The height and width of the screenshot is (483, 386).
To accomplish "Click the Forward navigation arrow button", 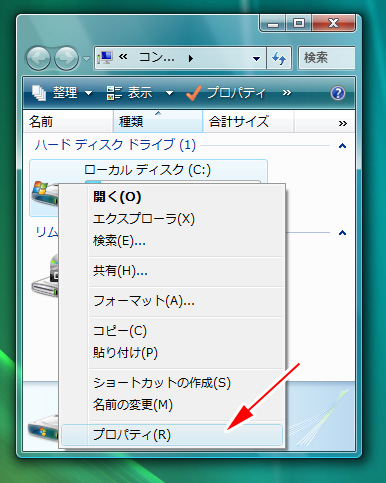I will pyautogui.click(x=67, y=59).
